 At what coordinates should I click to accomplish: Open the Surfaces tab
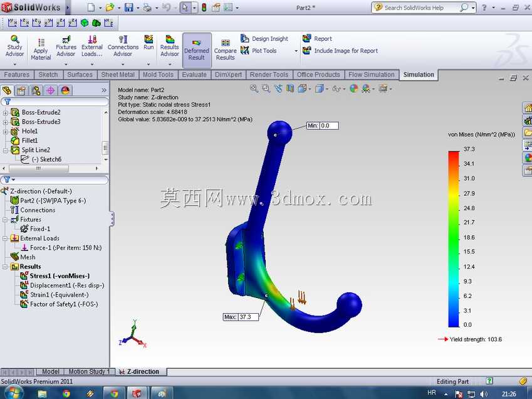pos(80,75)
